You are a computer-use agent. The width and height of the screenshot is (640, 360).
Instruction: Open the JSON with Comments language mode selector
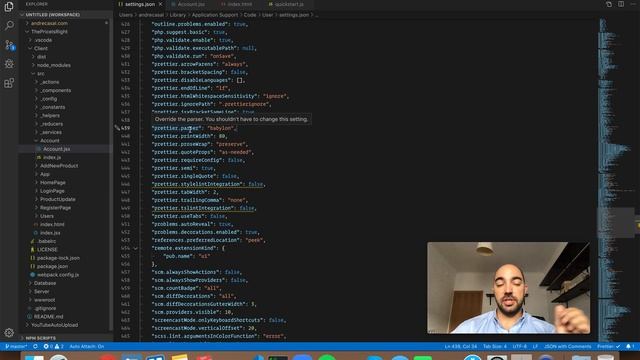(567, 347)
